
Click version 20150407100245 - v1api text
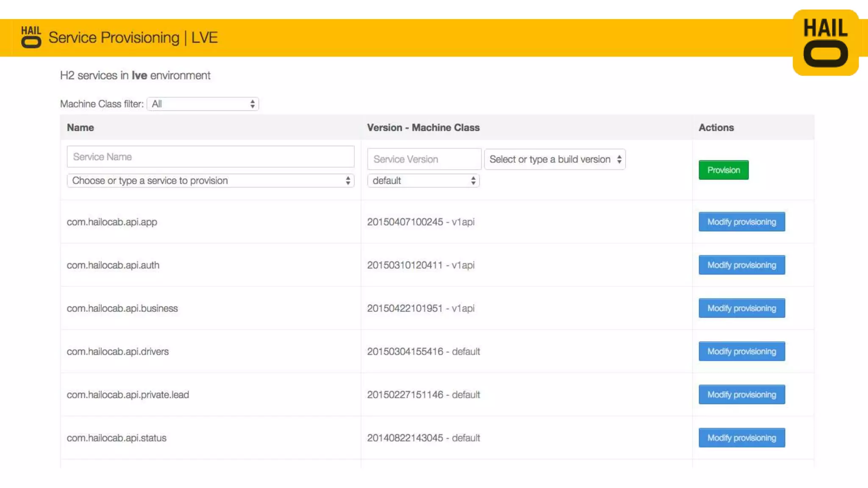(x=420, y=222)
